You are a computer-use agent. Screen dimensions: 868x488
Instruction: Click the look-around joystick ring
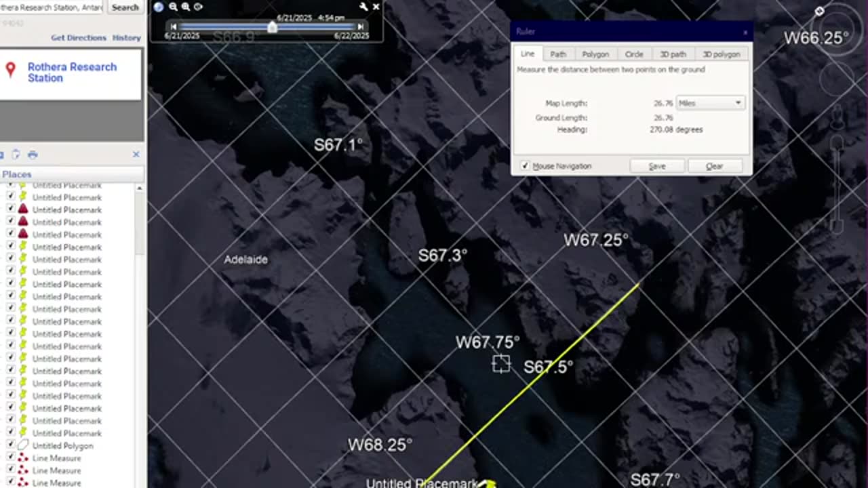click(837, 28)
